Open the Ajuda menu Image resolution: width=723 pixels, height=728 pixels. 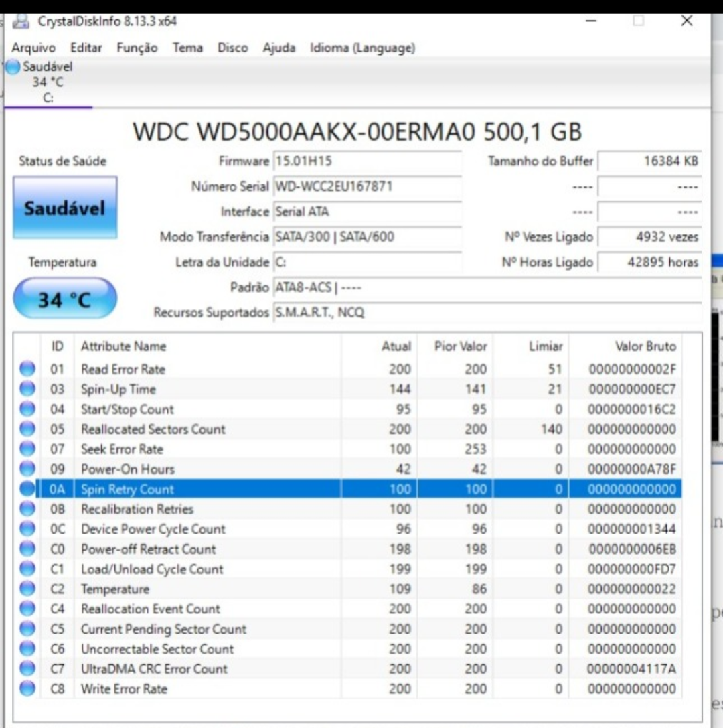coord(279,48)
